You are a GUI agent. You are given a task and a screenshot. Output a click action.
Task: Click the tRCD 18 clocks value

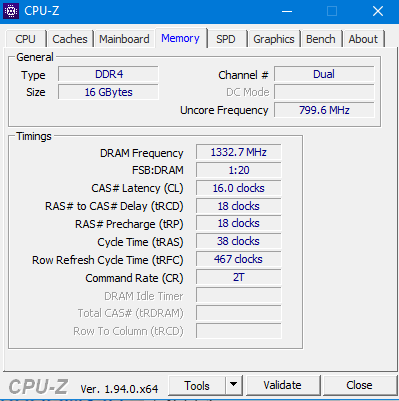239,206
